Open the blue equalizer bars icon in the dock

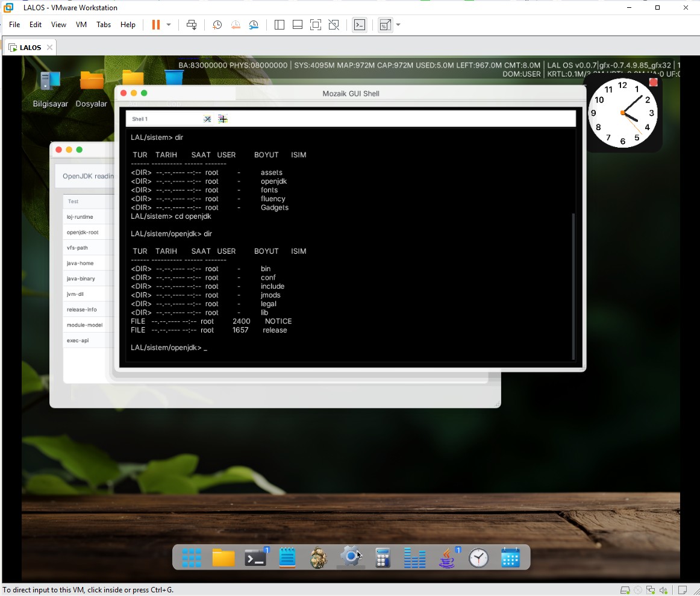click(x=414, y=558)
